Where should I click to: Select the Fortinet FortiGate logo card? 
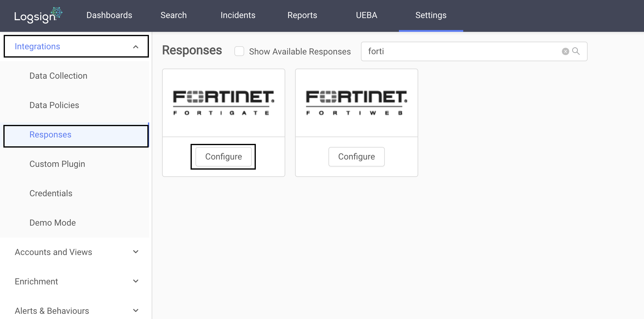[224, 103]
